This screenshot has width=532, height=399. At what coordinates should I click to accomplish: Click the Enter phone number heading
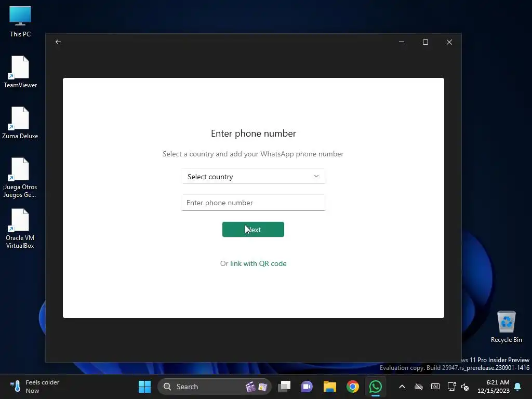coord(254,134)
